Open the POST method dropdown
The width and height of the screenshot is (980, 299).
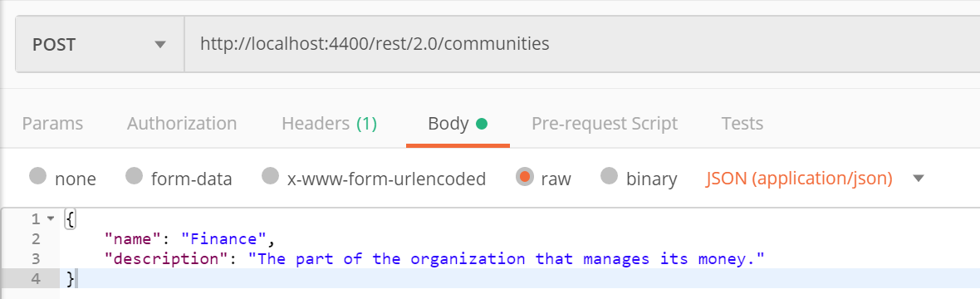[x=100, y=44]
